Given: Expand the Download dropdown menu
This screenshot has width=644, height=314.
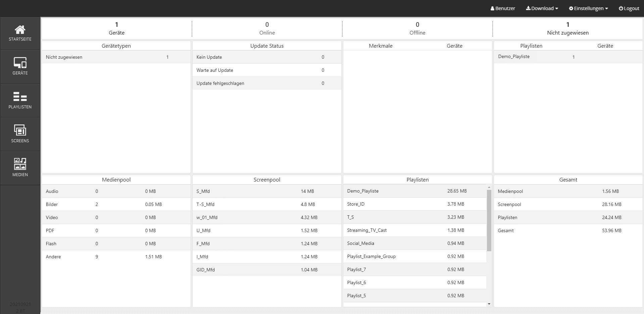Looking at the screenshot, I should [542, 8].
